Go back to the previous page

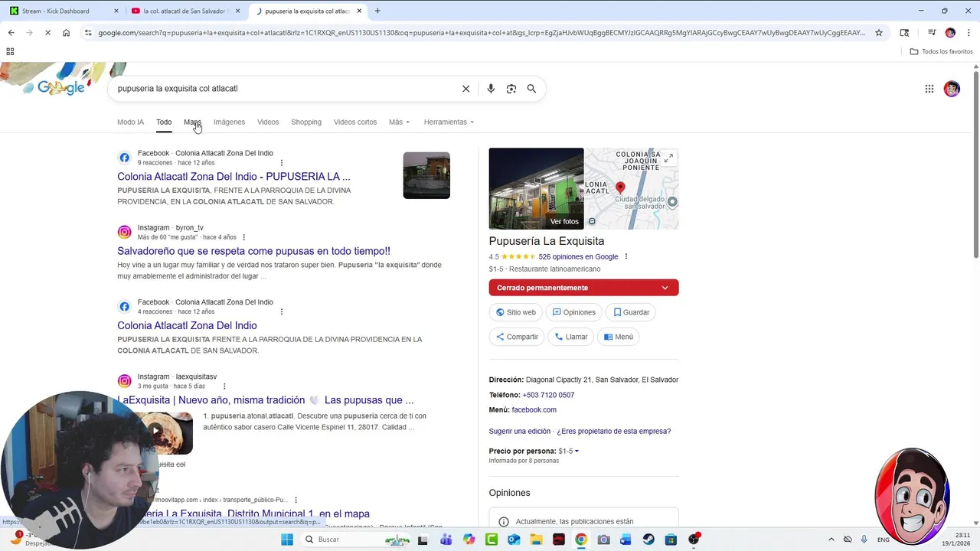pos(11,33)
